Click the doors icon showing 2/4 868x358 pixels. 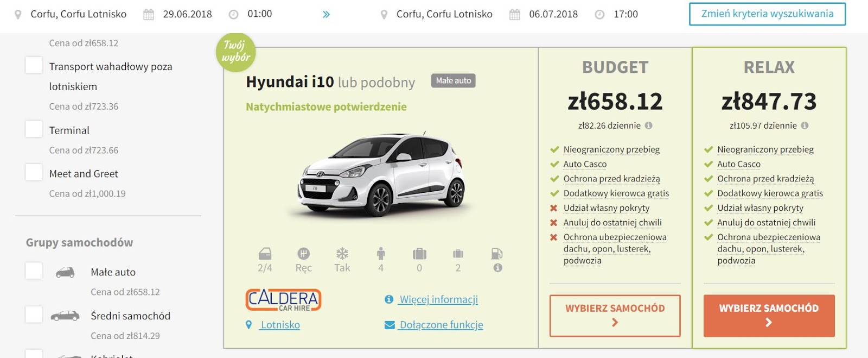(265, 254)
